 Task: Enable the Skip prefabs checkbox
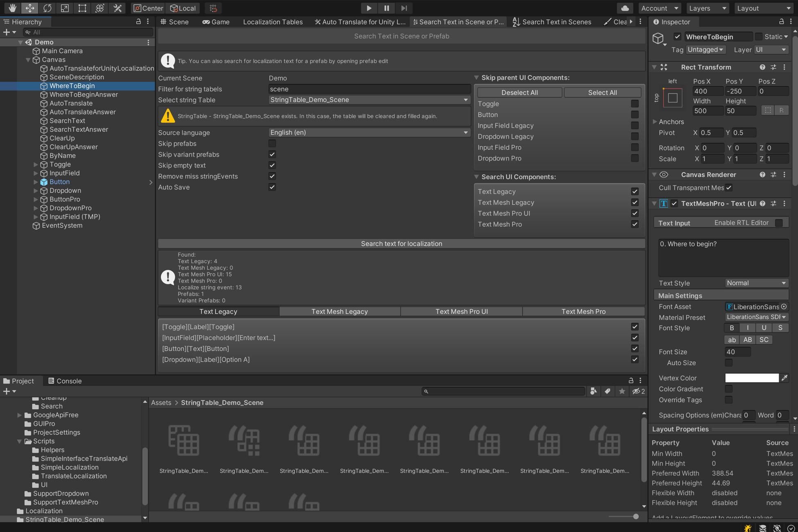pyautogui.click(x=272, y=144)
